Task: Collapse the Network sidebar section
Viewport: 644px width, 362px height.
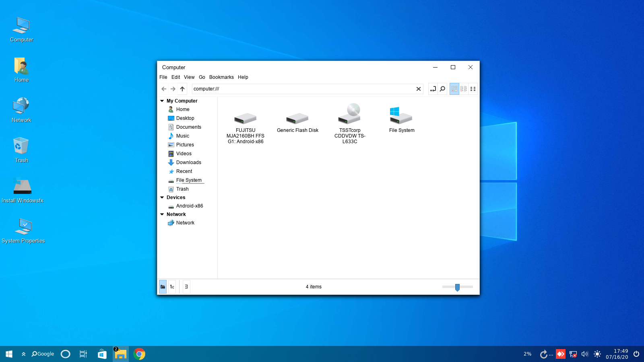Action: (162, 214)
